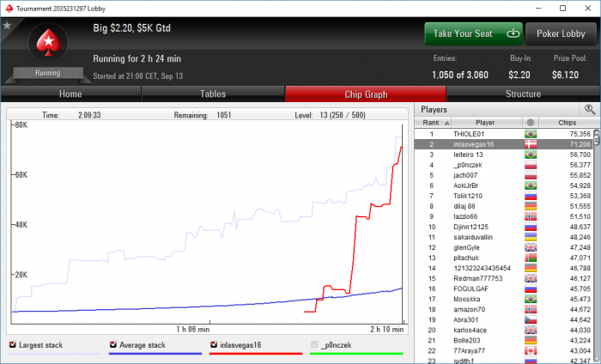Click the Average stack blue line swatch

[155, 354]
